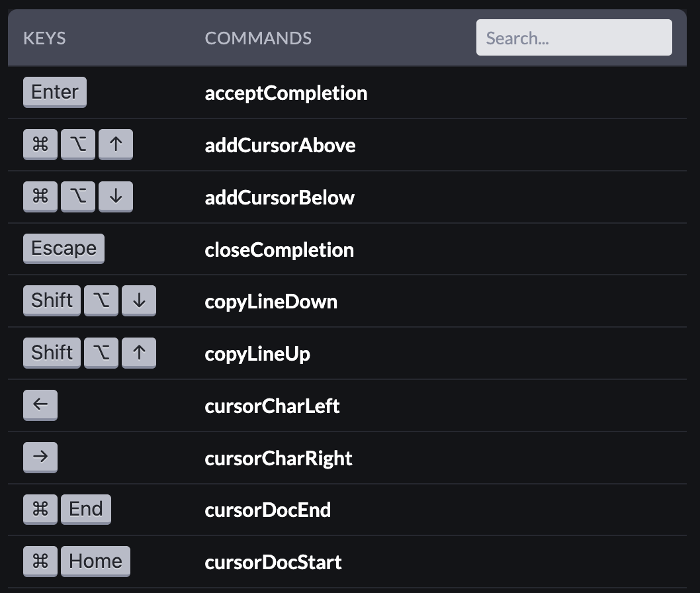Image resolution: width=700 pixels, height=593 pixels.
Task: Click the Escape key badge
Action: coord(64,249)
